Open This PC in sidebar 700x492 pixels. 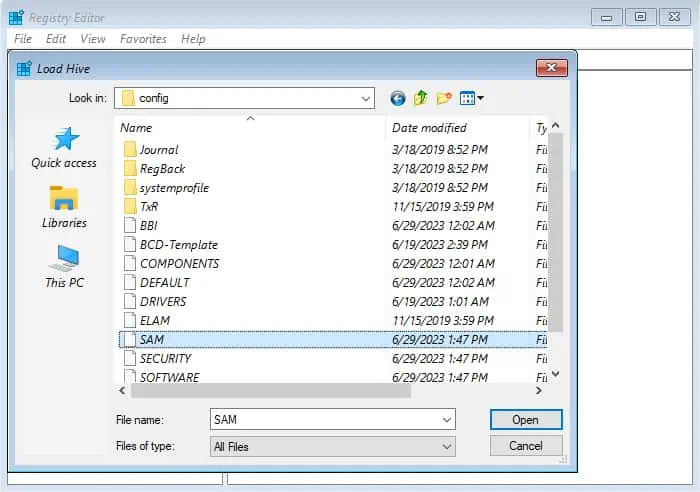pos(64,267)
